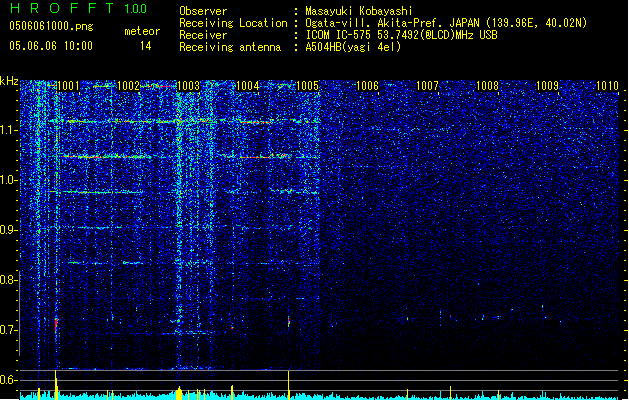Click the 1002 time marker
The width and height of the screenshot is (629, 400).
(x=128, y=86)
